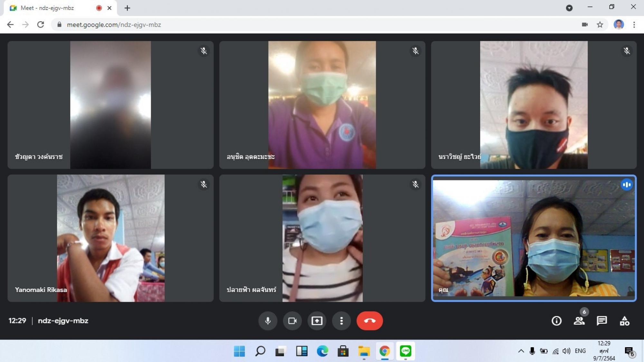Open the Activities shapes icon
This screenshot has height=362, width=644.
point(625,321)
